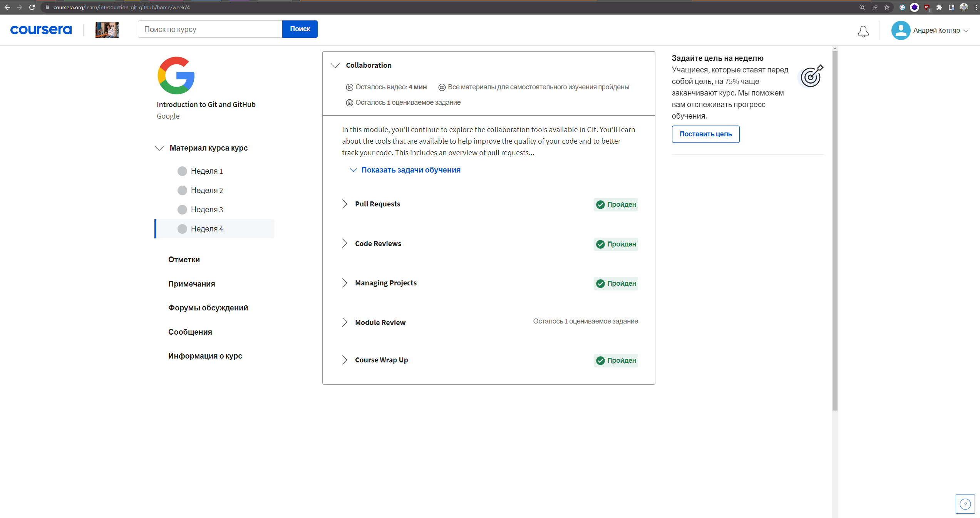Click the partner thumbnail beside Coursera logo

(107, 30)
